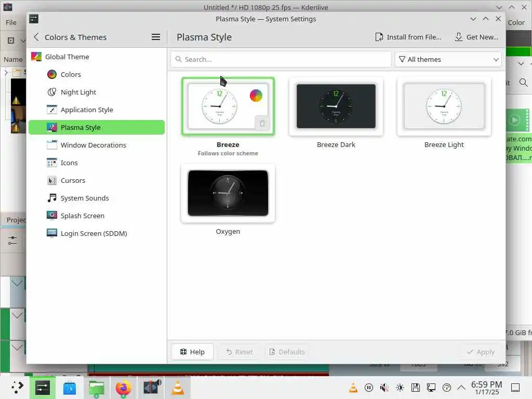
Task: Open Night Light settings icon
Action: 52,92
